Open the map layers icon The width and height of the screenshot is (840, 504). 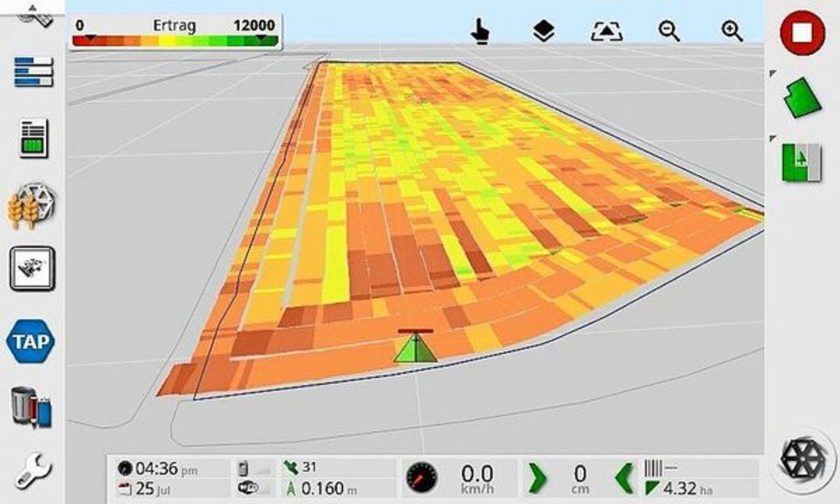tap(543, 31)
